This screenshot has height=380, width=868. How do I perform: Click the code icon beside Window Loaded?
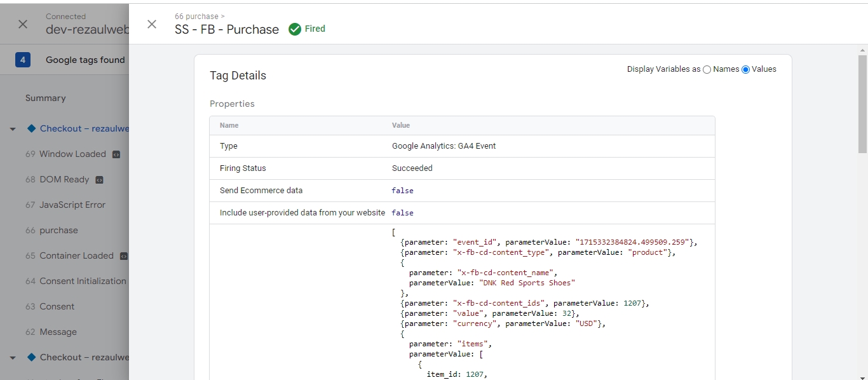116,154
